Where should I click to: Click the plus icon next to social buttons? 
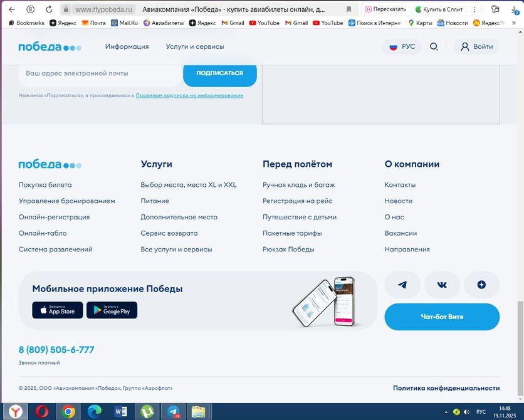pyautogui.click(x=481, y=285)
